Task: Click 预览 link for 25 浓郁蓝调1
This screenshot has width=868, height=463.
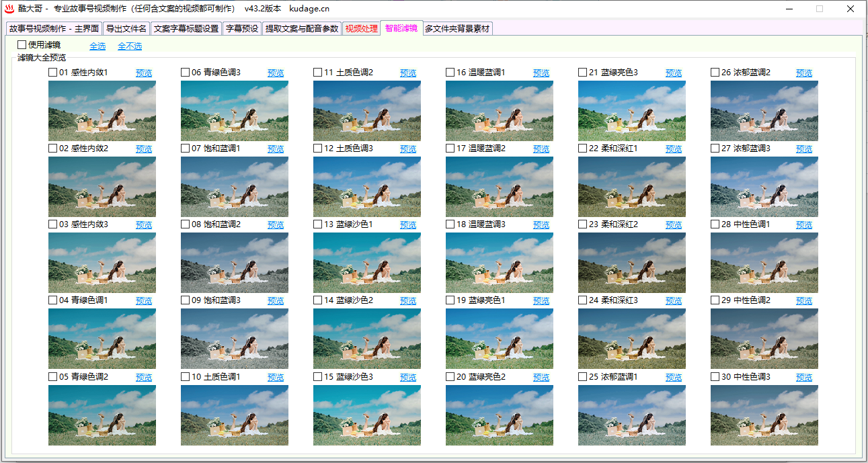Action: pyautogui.click(x=674, y=378)
